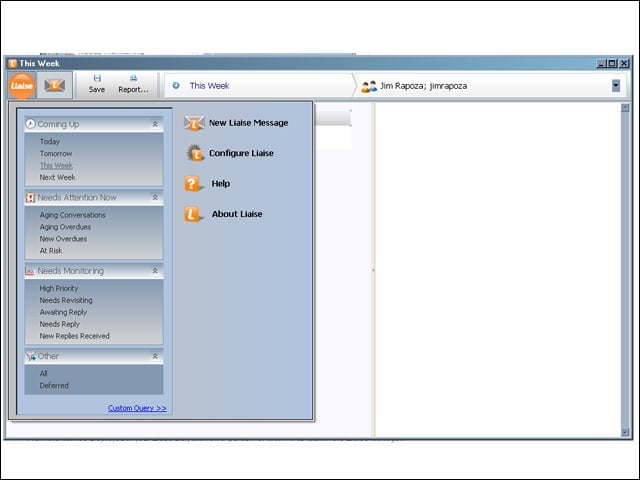This screenshot has width=640, height=480.
Task: Show High Priority items
Action: coord(59,288)
